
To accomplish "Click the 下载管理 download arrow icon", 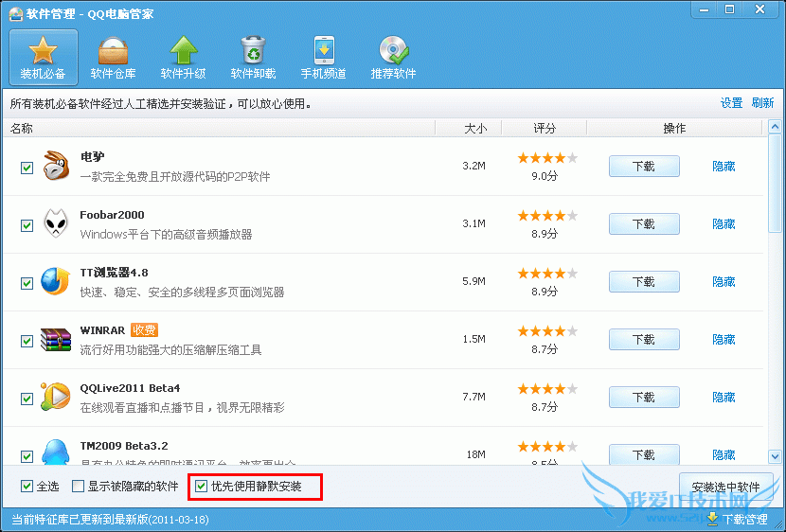I will click(x=712, y=519).
